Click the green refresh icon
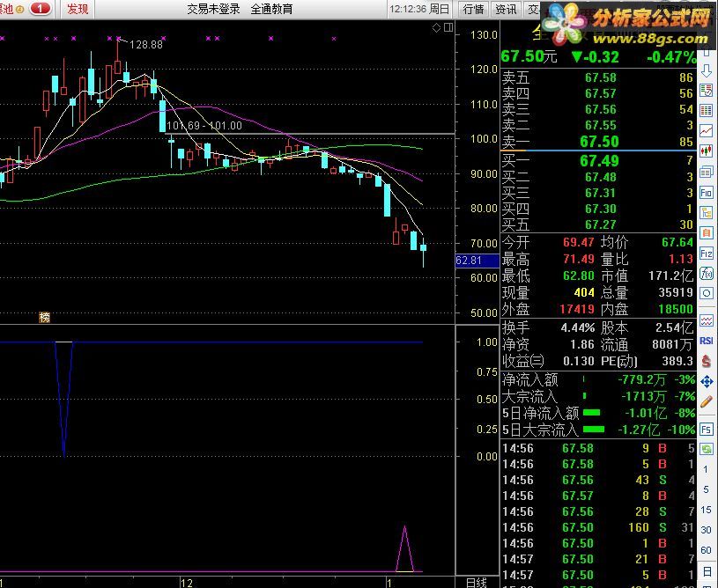This screenshot has height=588, width=718. (x=707, y=449)
